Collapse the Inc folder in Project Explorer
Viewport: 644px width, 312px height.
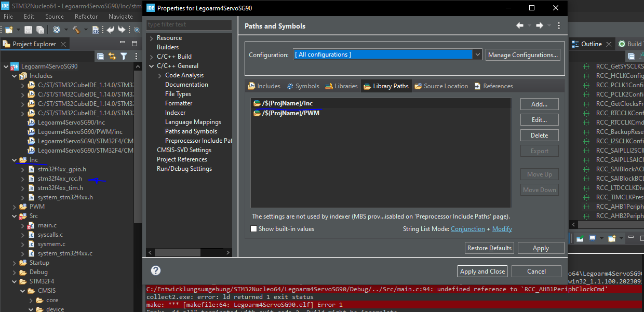coord(14,160)
